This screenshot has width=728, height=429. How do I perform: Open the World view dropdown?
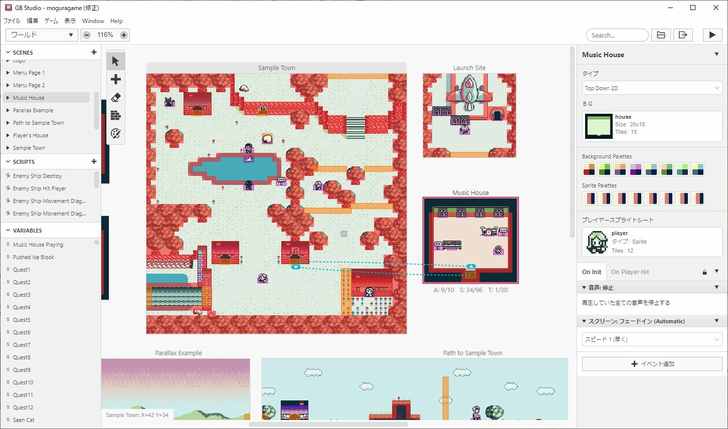pyautogui.click(x=41, y=35)
